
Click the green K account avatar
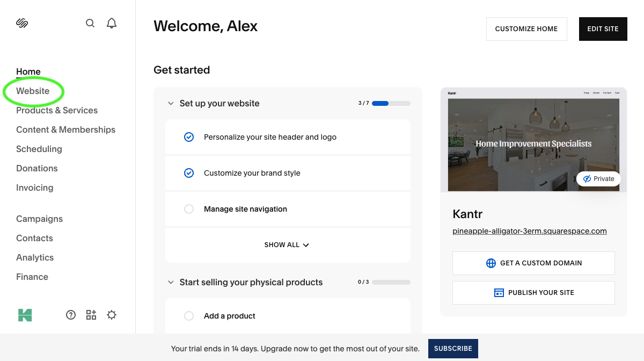(x=25, y=315)
